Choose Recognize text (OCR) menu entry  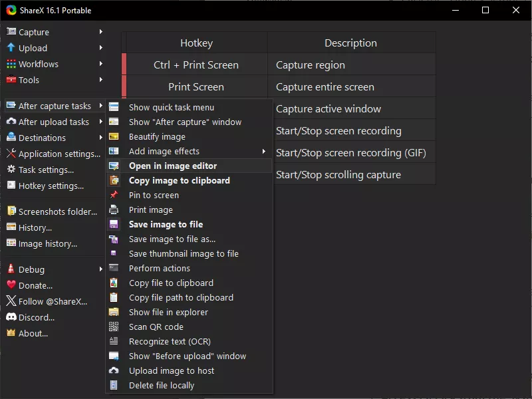[190, 341]
